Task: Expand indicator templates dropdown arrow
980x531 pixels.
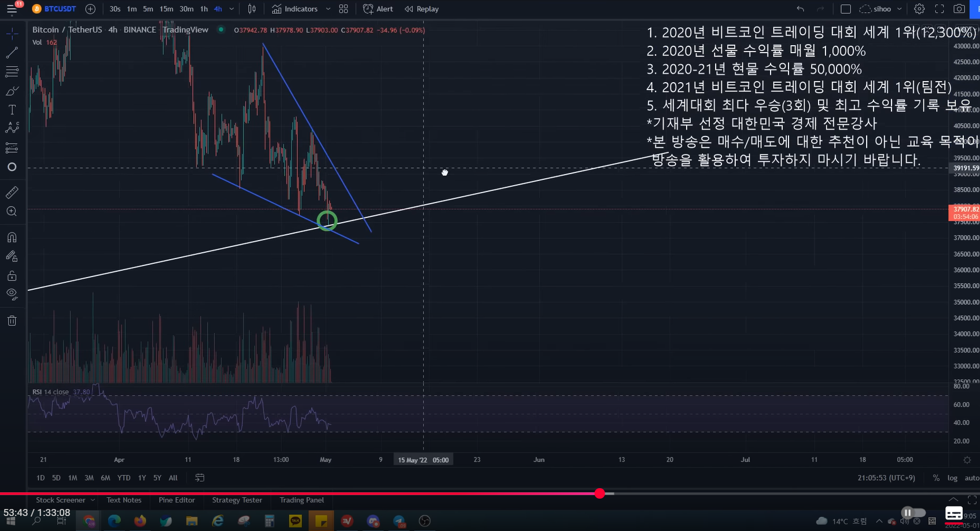Action: click(x=328, y=9)
